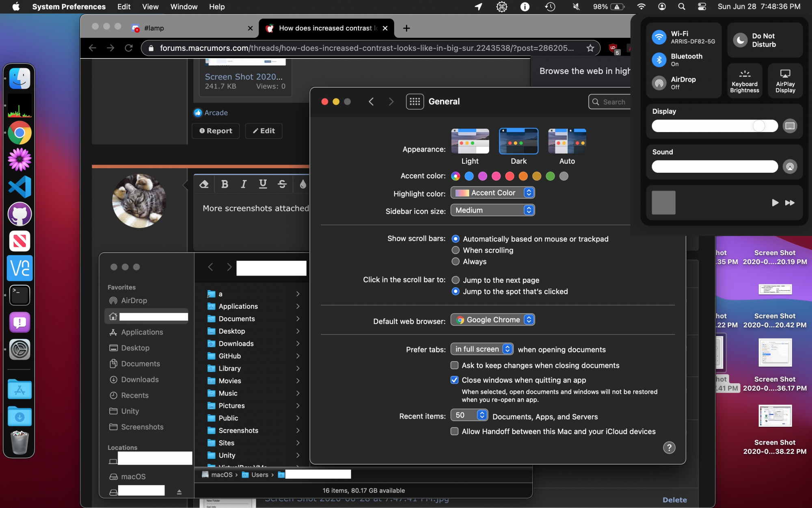
Task: Click System Preferences gear in Dock
Action: 19,350
